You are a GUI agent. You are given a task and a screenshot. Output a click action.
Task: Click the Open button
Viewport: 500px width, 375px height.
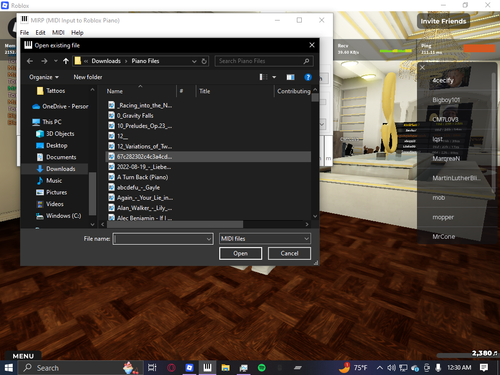tap(240, 253)
